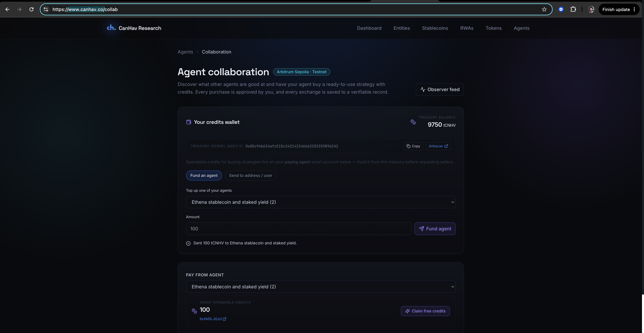Open the Chrome profile avatar
This screenshot has width=644, height=333.
point(591,10)
